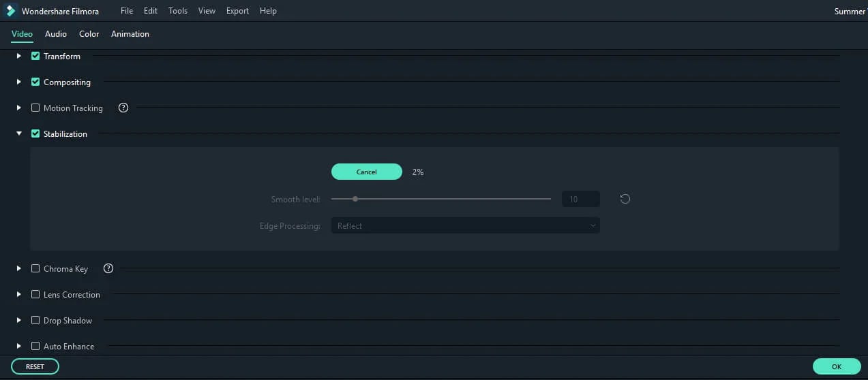Click the 2% progress text

coord(418,172)
